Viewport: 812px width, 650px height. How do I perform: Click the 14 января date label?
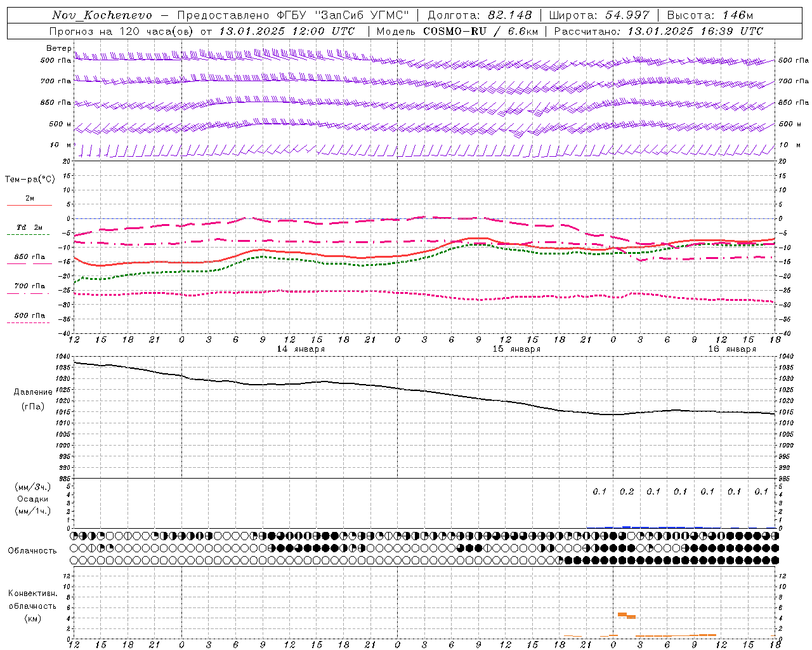[x=301, y=349]
